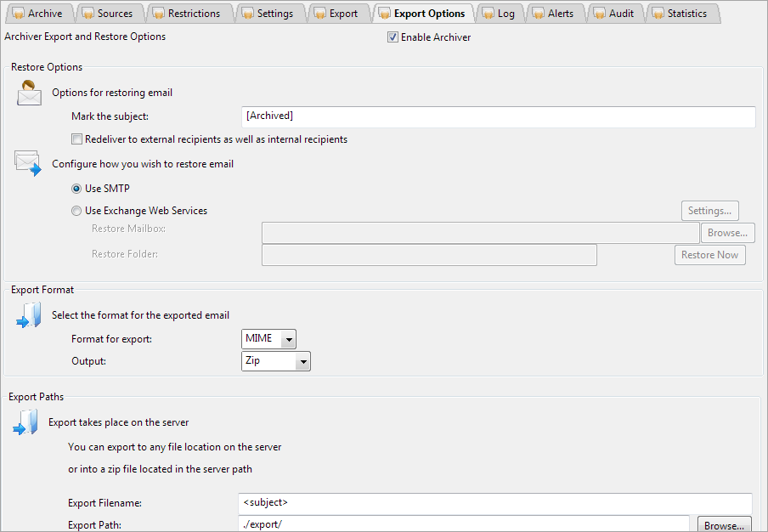
Task: Click the Archive tab icon
Action: pyautogui.click(x=19, y=13)
